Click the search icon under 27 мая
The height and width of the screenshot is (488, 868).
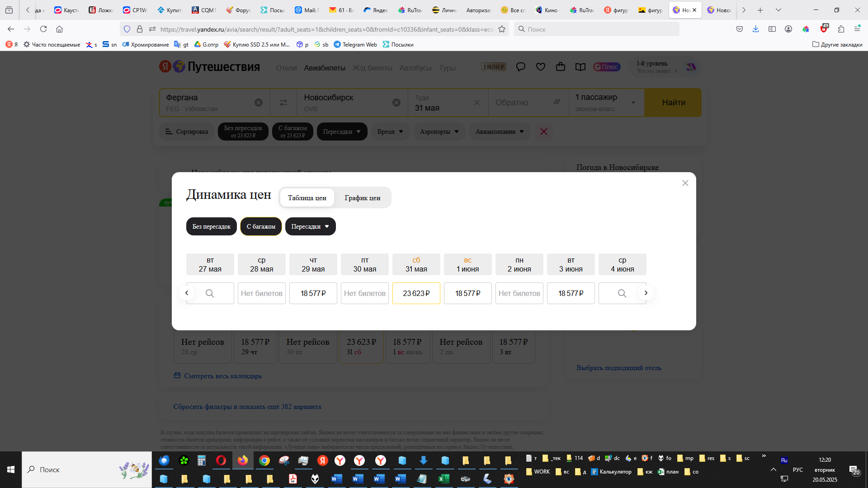210,293
